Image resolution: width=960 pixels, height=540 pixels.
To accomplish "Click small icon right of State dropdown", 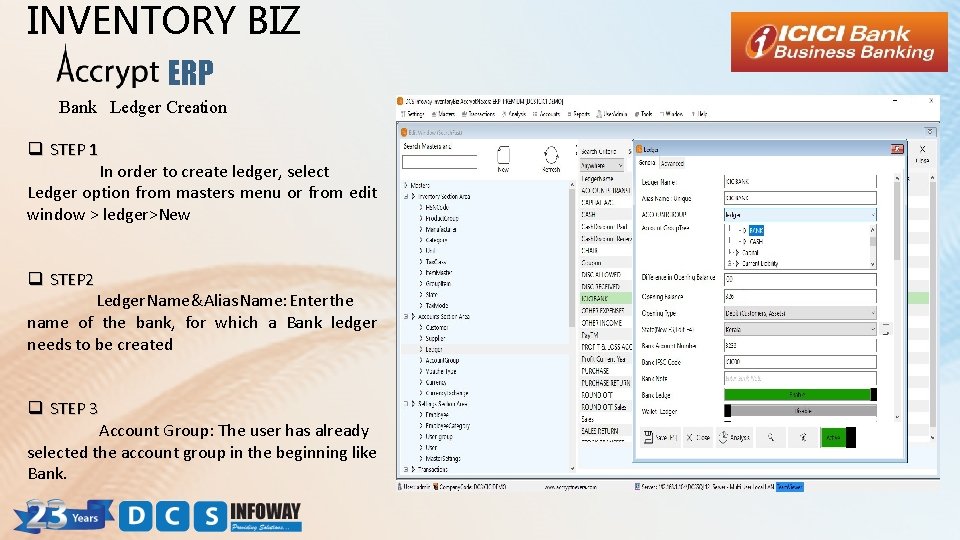I will tap(885, 329).
